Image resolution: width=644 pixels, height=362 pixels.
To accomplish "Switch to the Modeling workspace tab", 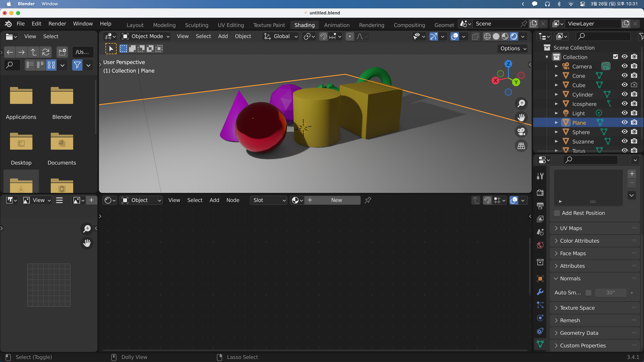I will pos(164,25).
